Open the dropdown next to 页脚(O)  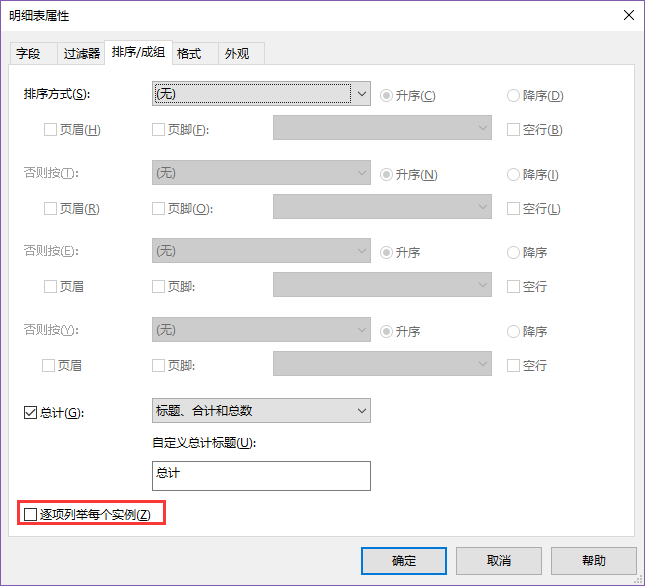coord(382,206)
